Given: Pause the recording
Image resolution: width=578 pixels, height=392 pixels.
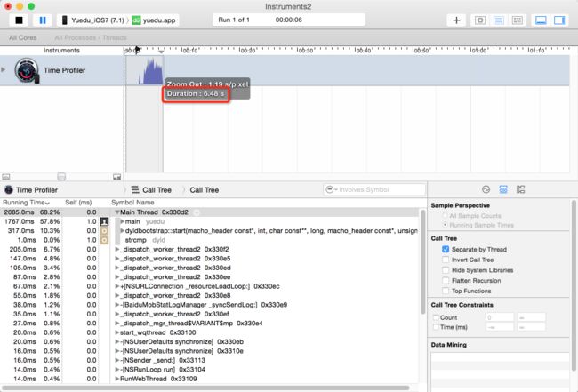Looking at the screenshot, I should point(43,20).
